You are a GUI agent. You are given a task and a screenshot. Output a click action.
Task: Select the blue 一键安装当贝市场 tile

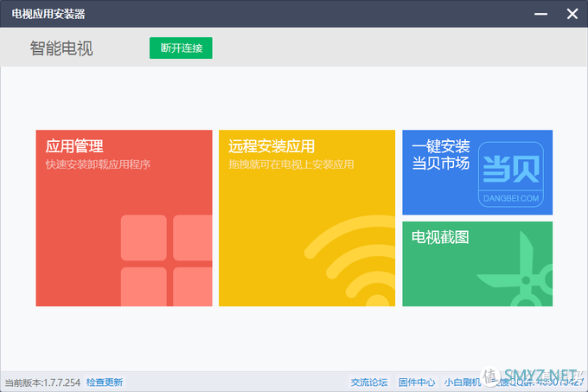pos(477,172)
